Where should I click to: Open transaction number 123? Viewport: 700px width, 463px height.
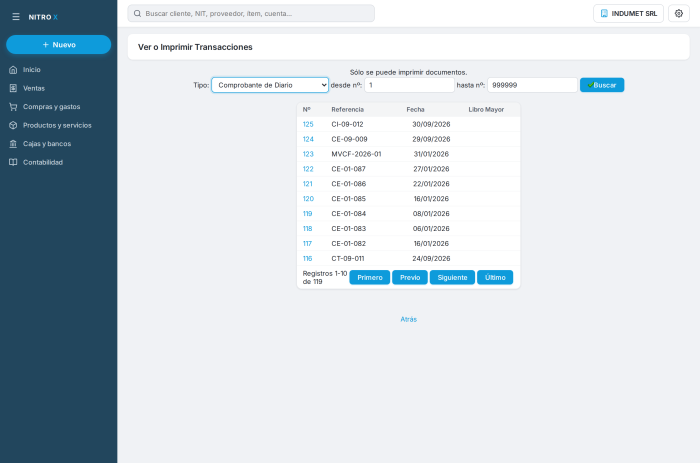pyautogui.click(x=308, y=154)
